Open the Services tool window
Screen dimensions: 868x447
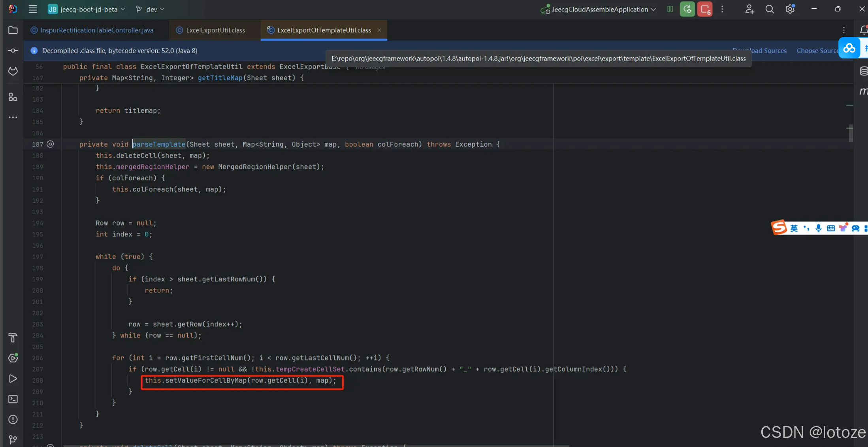13,358
